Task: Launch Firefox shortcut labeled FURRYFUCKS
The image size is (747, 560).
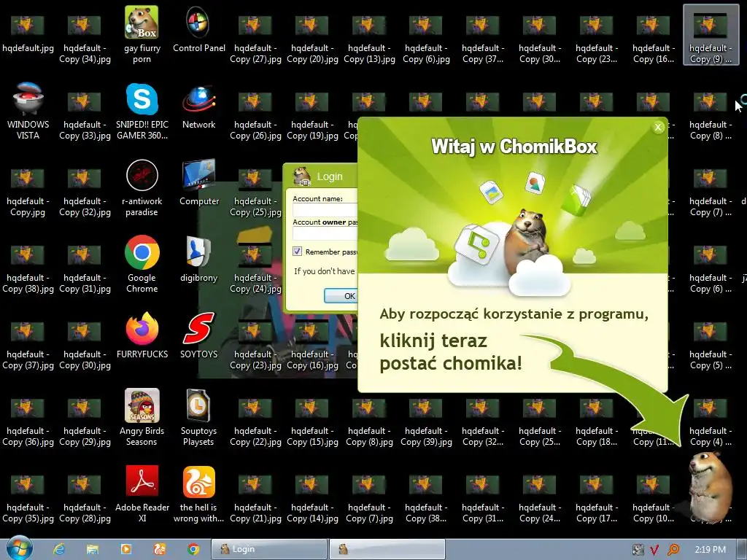Action: pos(142,335)
